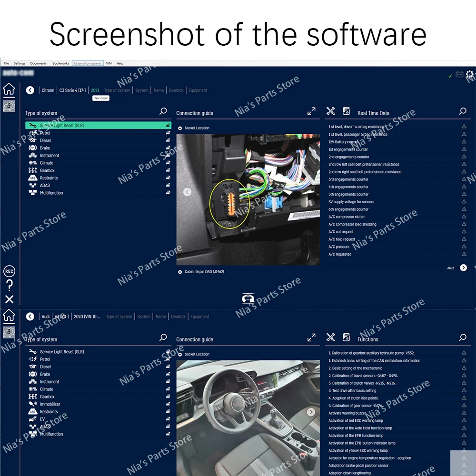Click the report icon beside Real Time Data
Screen dimensions: 476x476
pos(347,111)
